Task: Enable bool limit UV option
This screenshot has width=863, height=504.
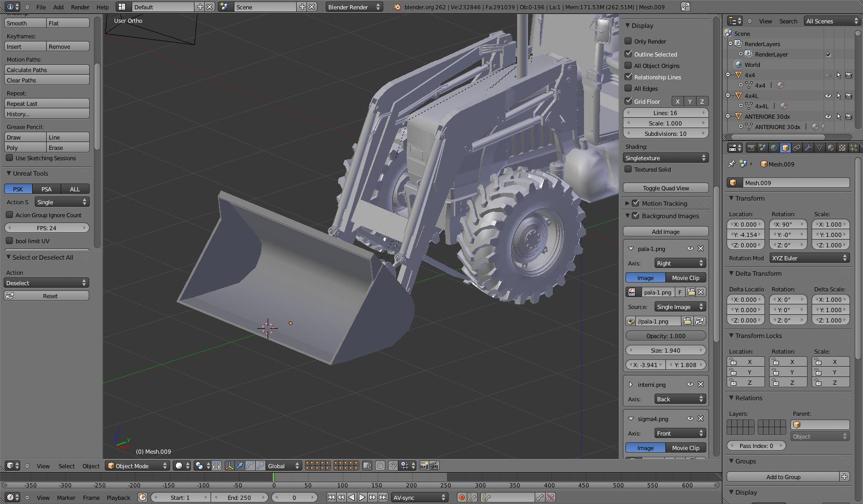Action: coord(9,241)
